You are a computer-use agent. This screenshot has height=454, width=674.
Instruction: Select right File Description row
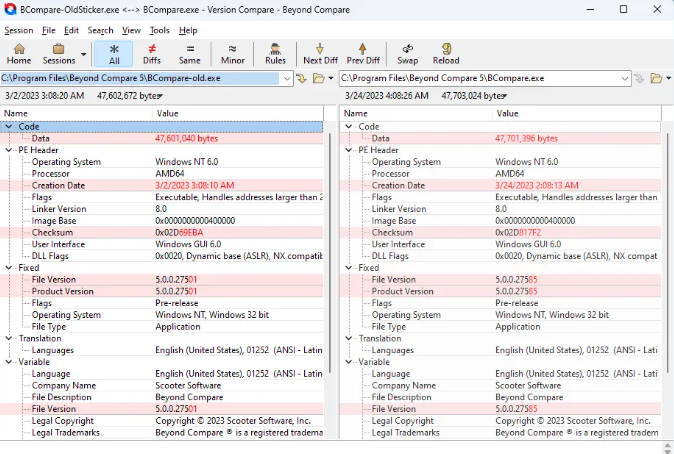click(x=500, y=397)
